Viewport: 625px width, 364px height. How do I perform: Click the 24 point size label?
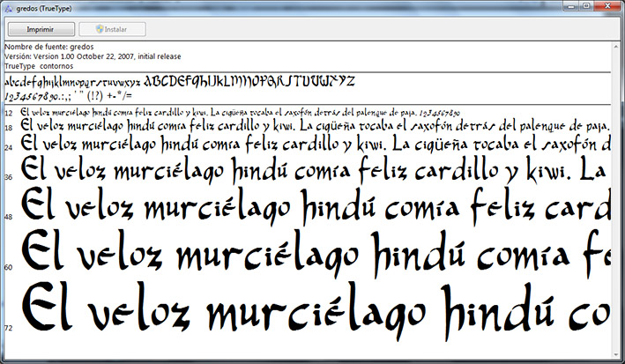(x=9, y=143)
